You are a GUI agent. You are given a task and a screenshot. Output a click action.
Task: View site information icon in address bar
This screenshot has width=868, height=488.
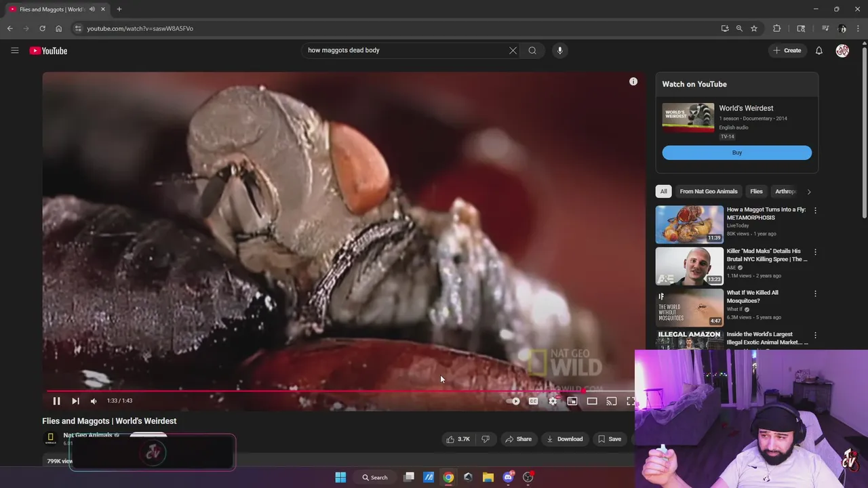(x=78, y=28)
